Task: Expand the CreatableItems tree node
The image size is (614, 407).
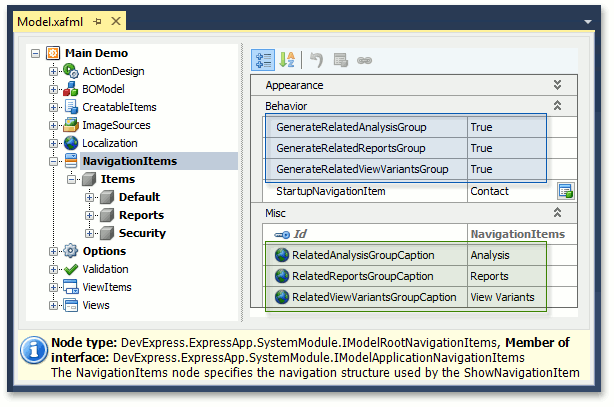Action: [x=53, y=107]
